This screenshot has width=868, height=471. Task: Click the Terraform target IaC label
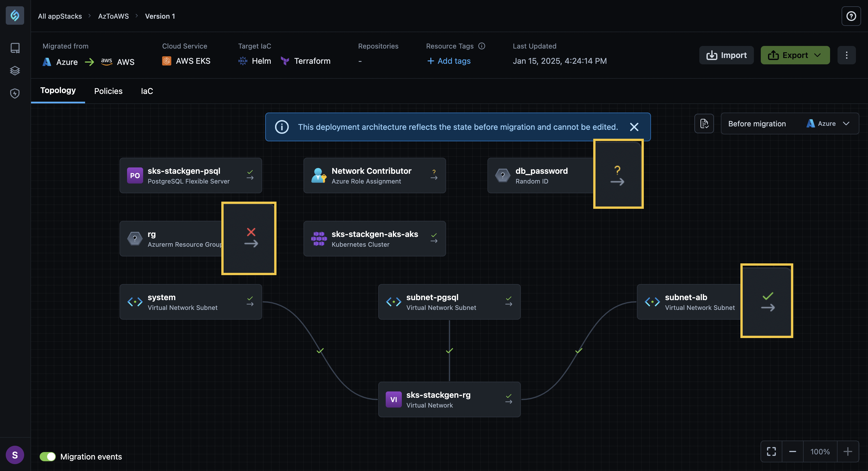(305, 61)
